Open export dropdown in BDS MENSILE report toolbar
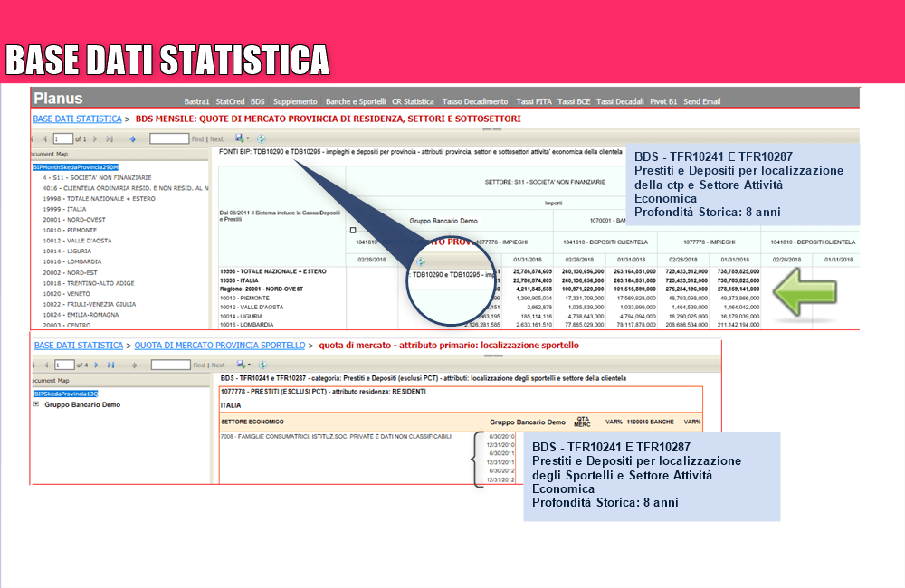 (x=243, y=138)
